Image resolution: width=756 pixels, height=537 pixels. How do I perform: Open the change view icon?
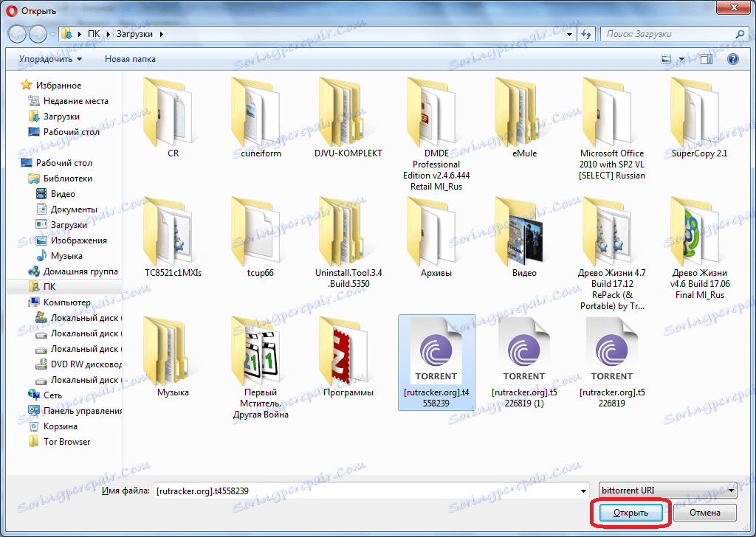pos(665,58)
